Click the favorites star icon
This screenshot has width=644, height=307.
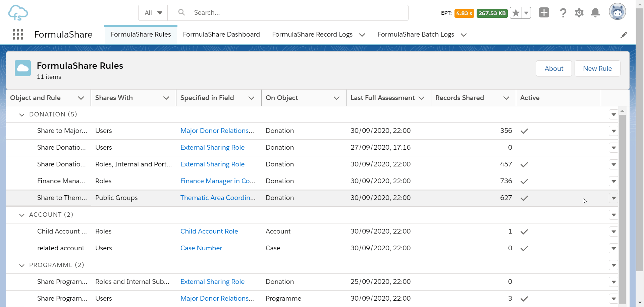pyautogui.click(x=516, y=13)
